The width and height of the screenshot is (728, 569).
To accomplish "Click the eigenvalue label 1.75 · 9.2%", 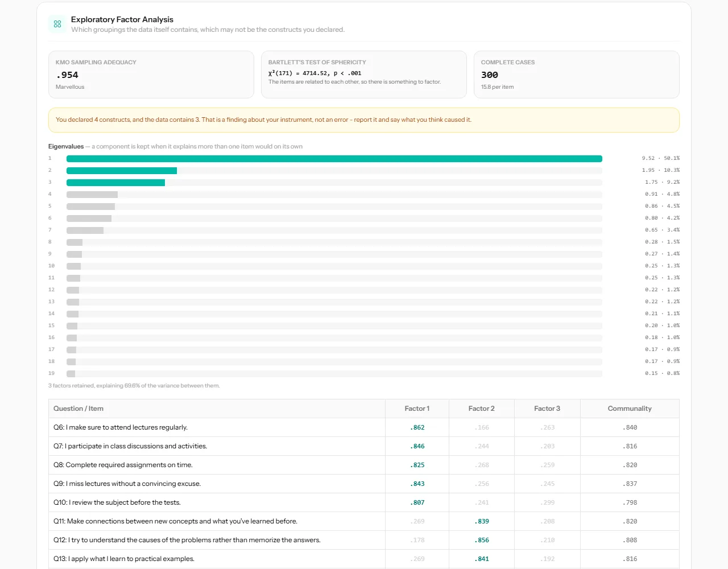I will click(x=662, y=182).
